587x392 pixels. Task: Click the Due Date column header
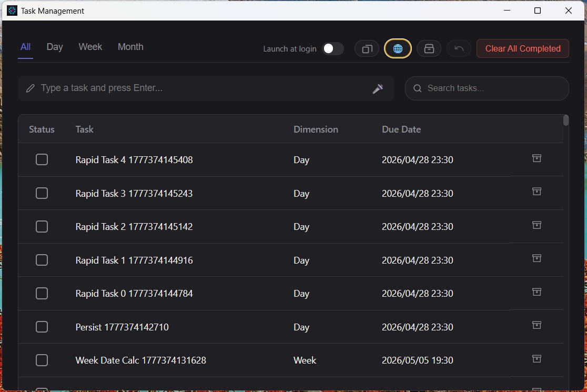401,129
